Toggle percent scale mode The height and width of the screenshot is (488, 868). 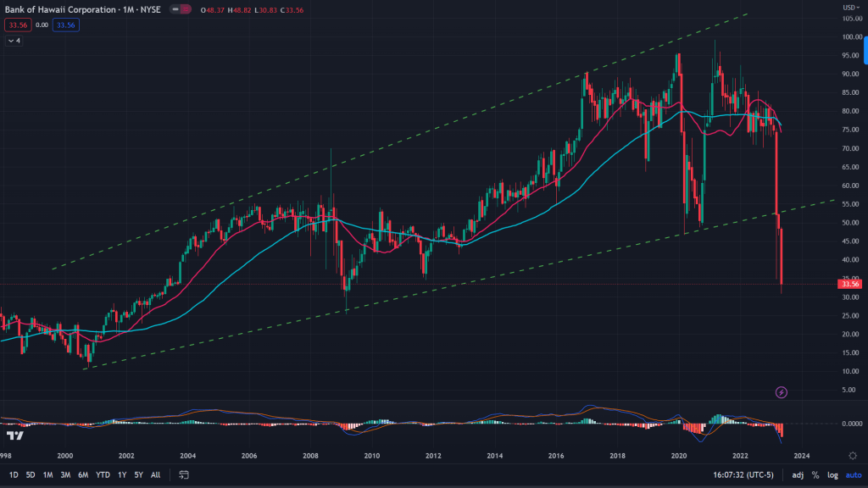coord(815,475)
